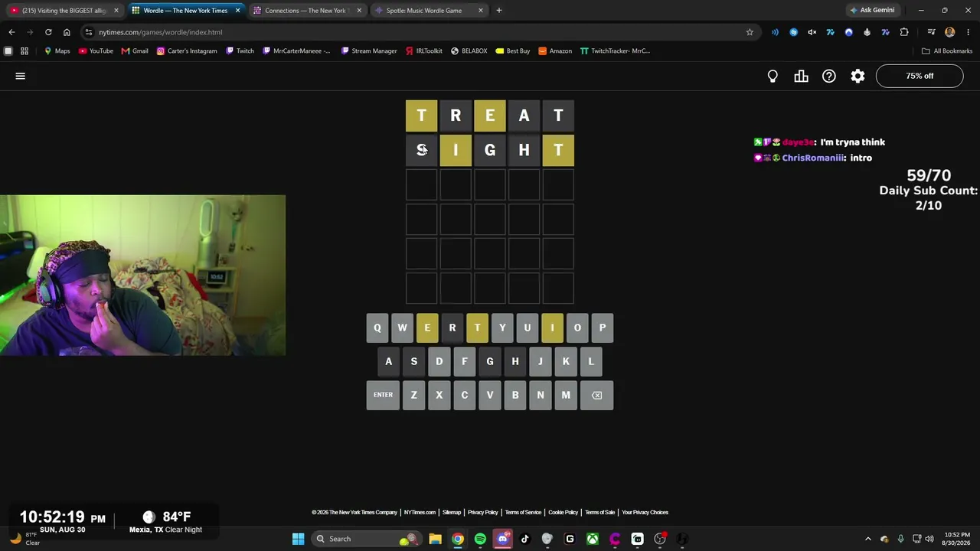Open the Twitch bookmark
This screenshot has height=551, width=980.
point(240,51)
